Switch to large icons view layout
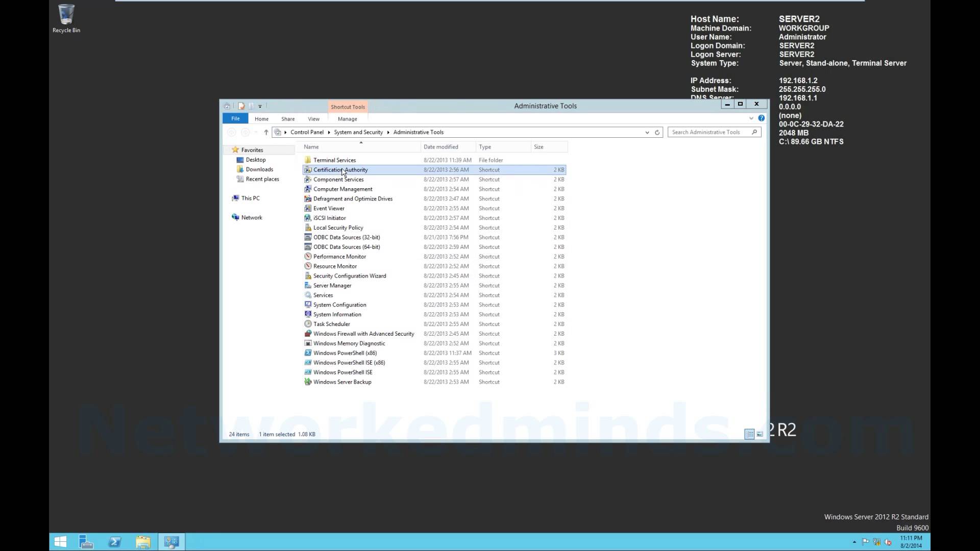980x551 pixels. 759,434
